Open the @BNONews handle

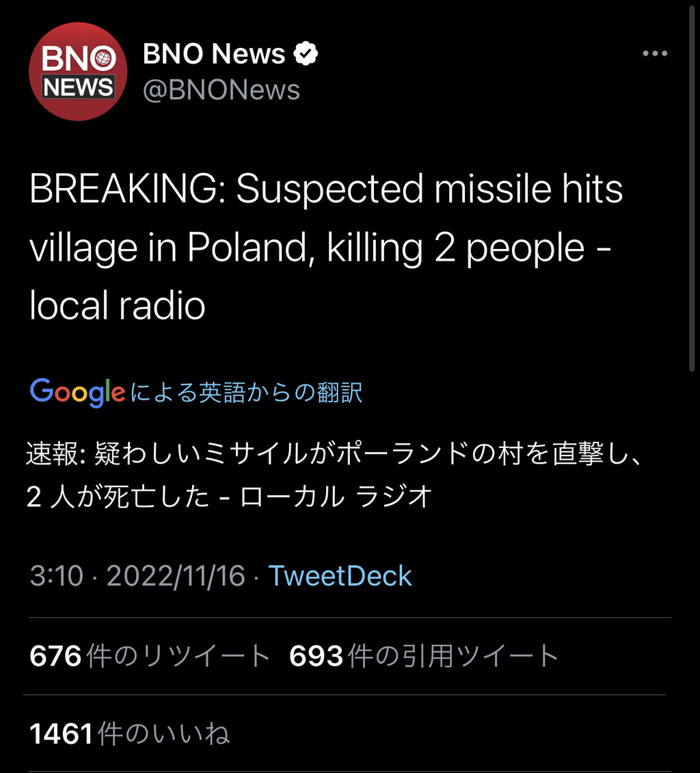click(x=221, y=90)
